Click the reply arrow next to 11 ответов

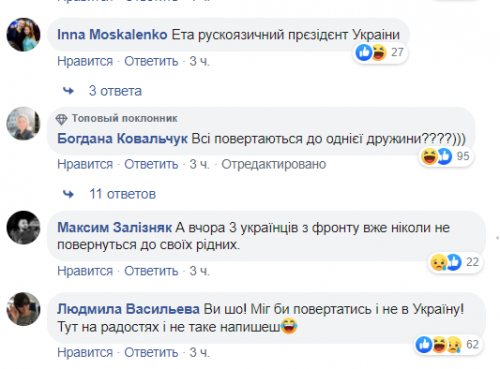(69, 194)
